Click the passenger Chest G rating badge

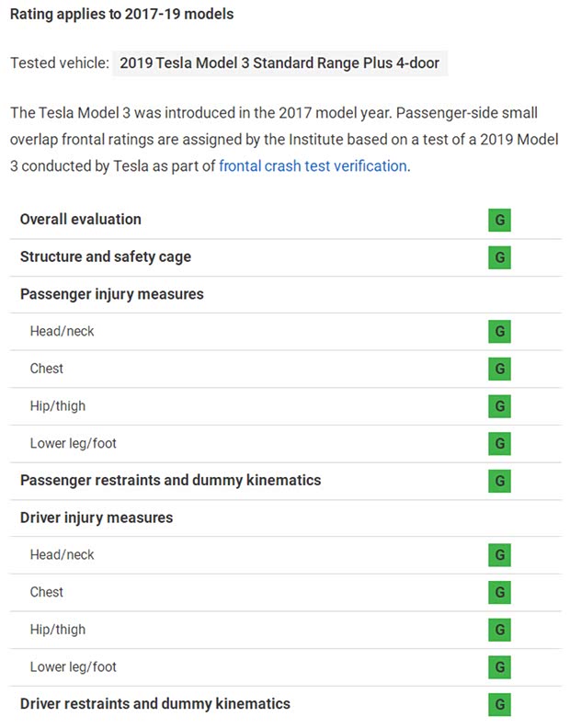pos(499,370)
